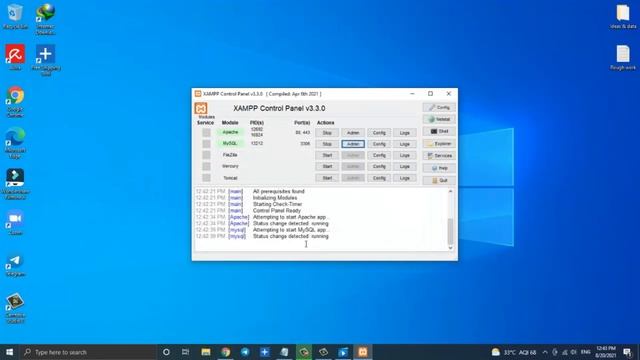Open Camtasia Studio desktop shortcut

pos(15,308)
